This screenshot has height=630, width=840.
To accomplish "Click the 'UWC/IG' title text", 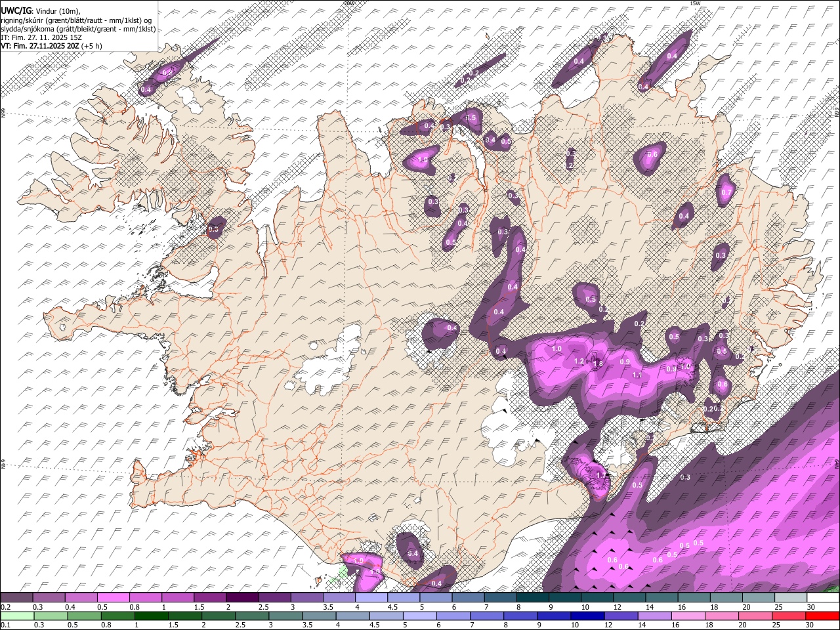I will click(16, 10).
